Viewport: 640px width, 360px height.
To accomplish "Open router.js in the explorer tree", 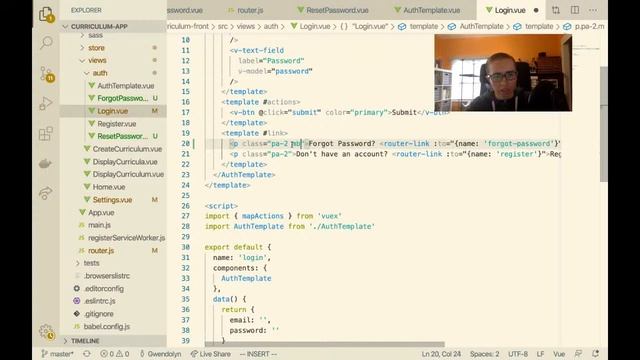I will 101,251.
